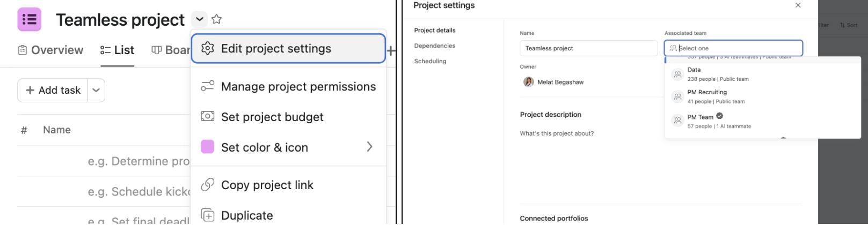868x225 pixels.
Task: Expand the Set color & icon submenu arrow
Action: coord(369,147)
